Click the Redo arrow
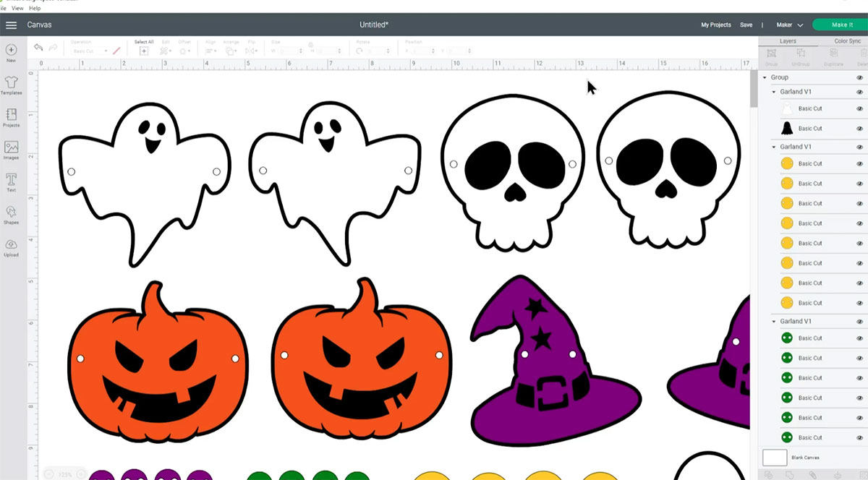The width and height of the screenshot is (868, 480). 53,48
